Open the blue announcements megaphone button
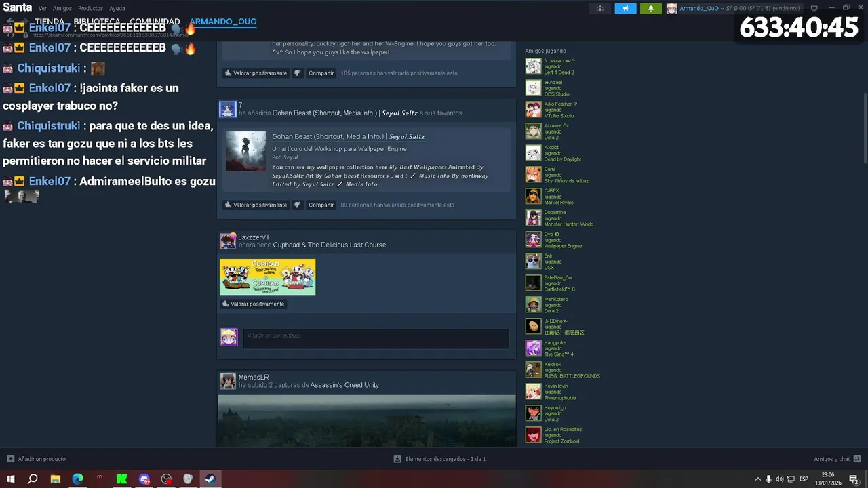 [625, 8]
